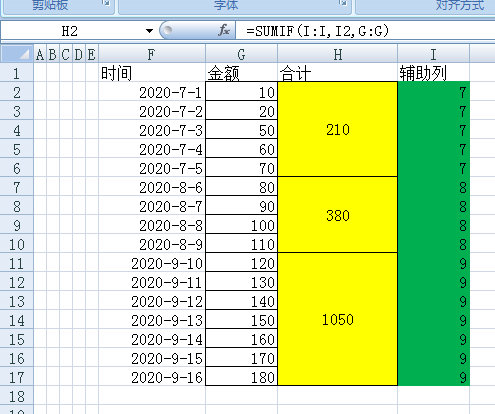Select the date cell 2020-9-10
Viewport: 495px width, 414px height.
(152, 262)
